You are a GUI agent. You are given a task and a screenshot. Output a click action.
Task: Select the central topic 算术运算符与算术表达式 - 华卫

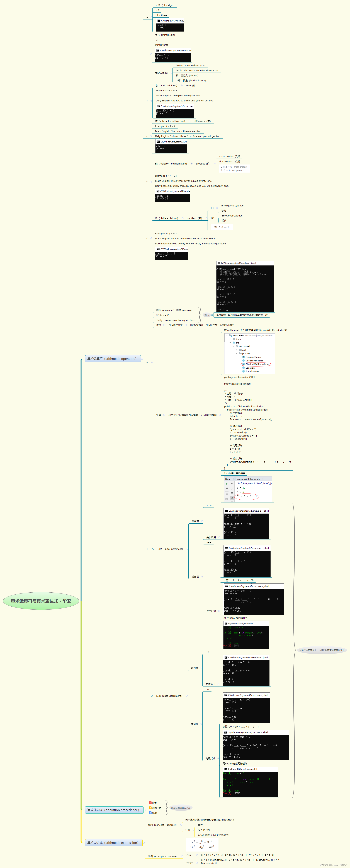coord(41,601)
